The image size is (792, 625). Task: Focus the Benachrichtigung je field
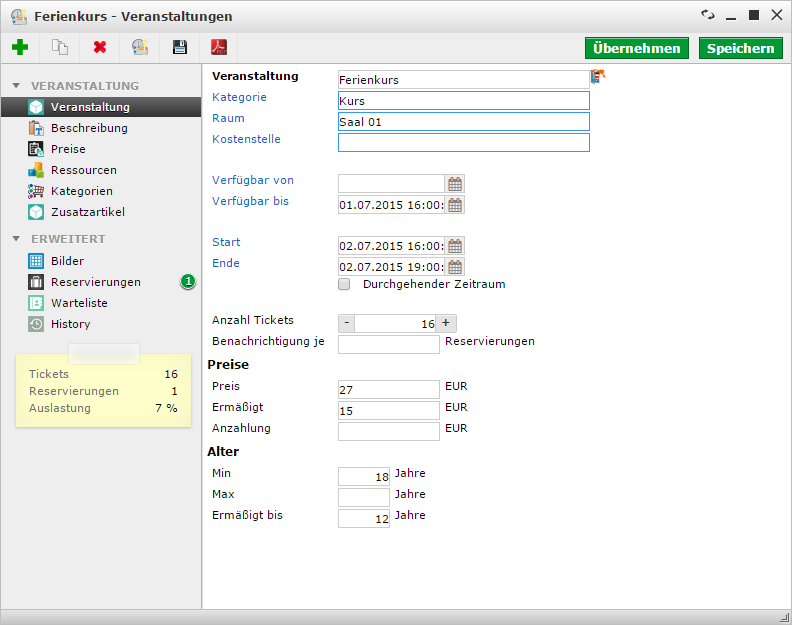tap(389, 345)
